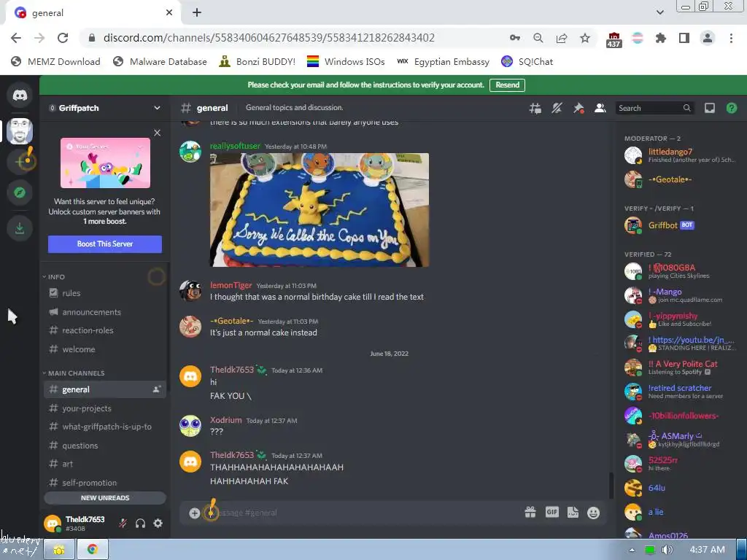Open Explore Public Servers compass icon
This screenshot has height=560, width=747.
[20, 192]
